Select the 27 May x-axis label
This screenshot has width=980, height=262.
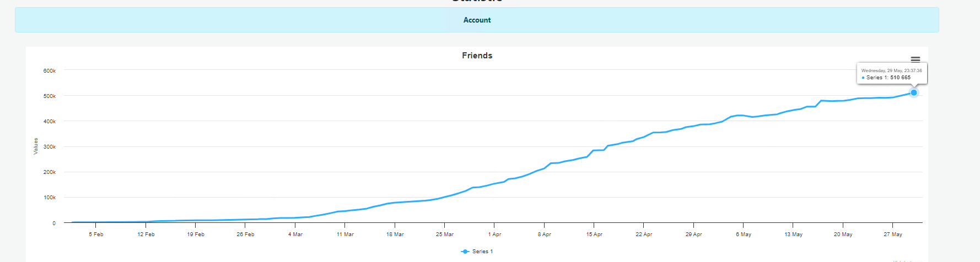892,234
